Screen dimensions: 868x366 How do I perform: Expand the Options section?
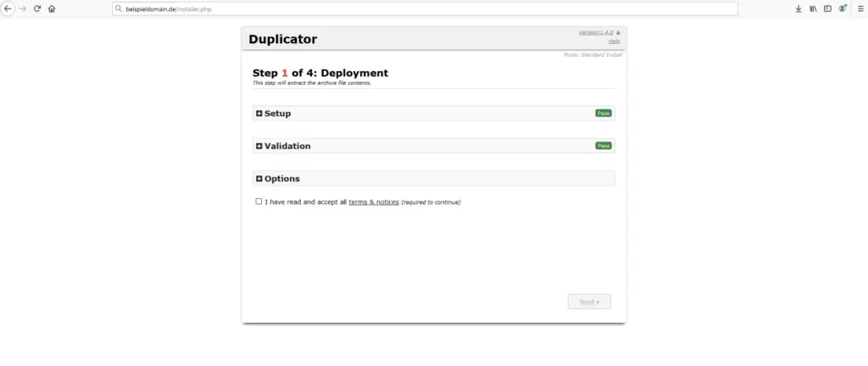point(433,179)
